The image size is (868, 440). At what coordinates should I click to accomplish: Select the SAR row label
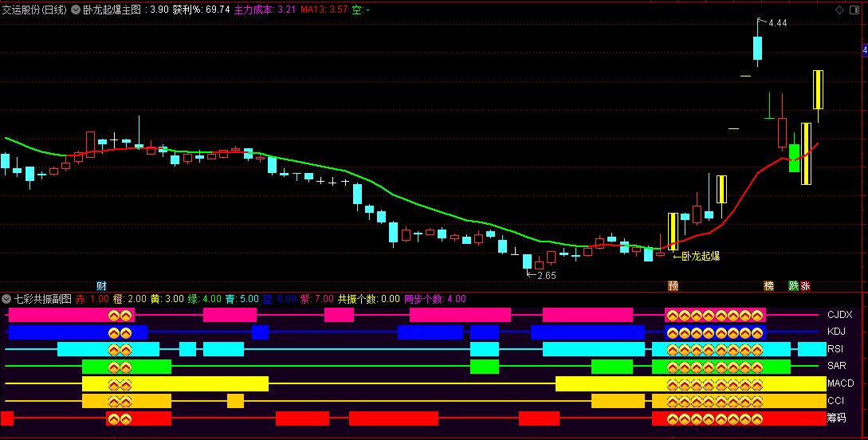(x=836, y=366)
